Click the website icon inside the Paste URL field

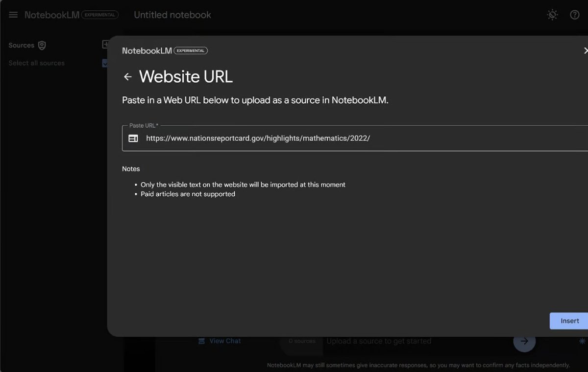pos(133,138)
